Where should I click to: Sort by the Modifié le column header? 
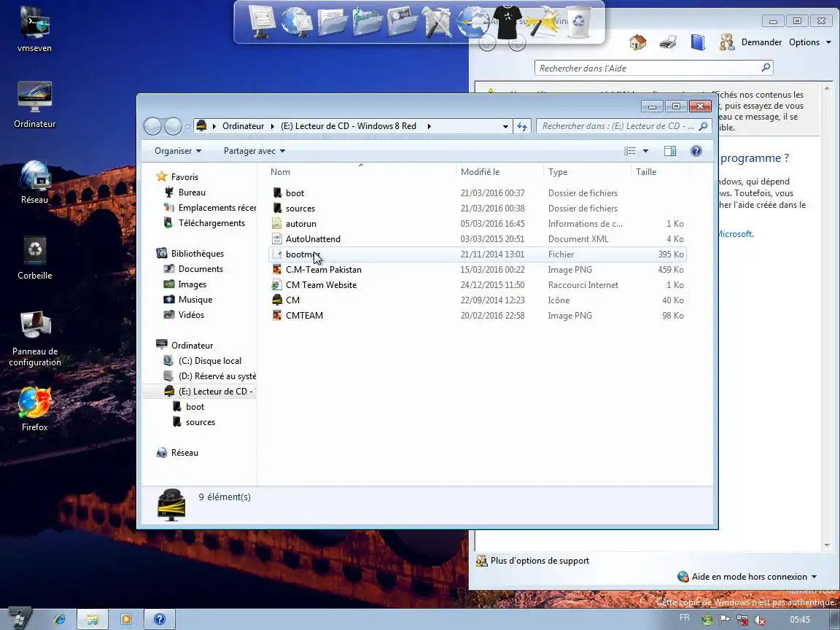[500, 172]
